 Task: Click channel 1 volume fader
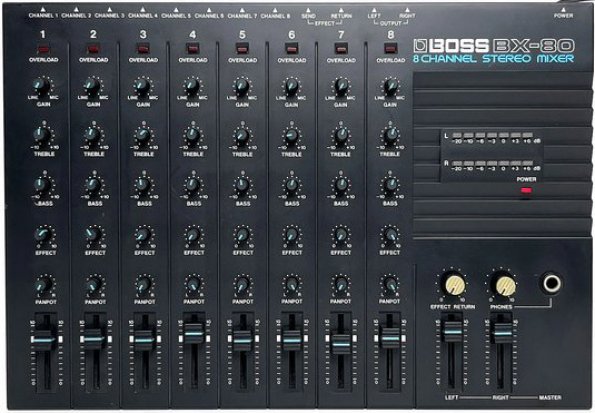[x=45, y=339]
